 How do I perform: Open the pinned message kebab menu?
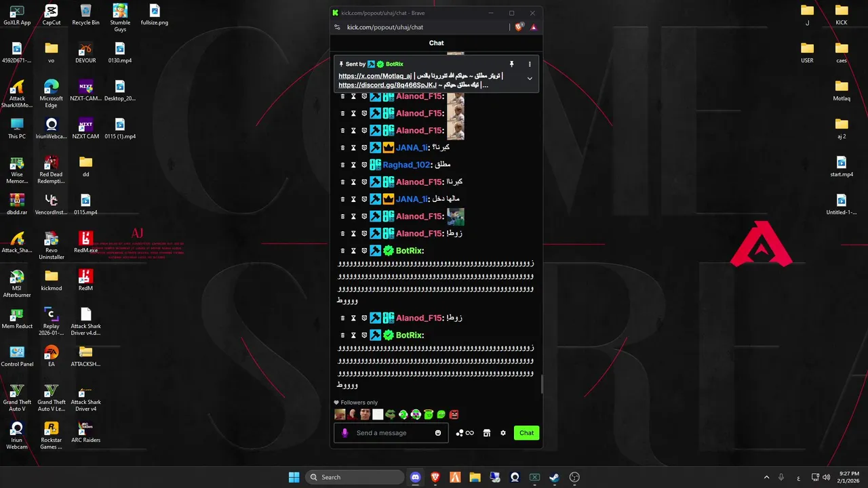530,64
